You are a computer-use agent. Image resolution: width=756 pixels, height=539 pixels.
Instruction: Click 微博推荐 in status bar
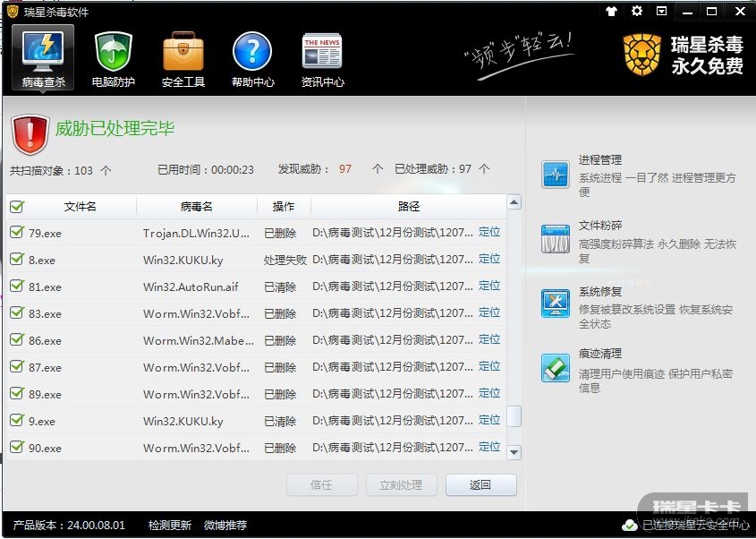225,525
